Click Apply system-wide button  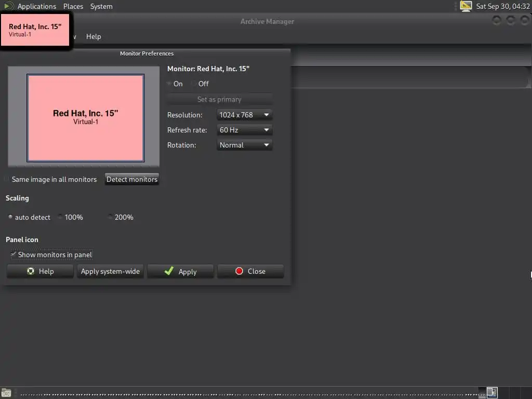click(110, 271)
